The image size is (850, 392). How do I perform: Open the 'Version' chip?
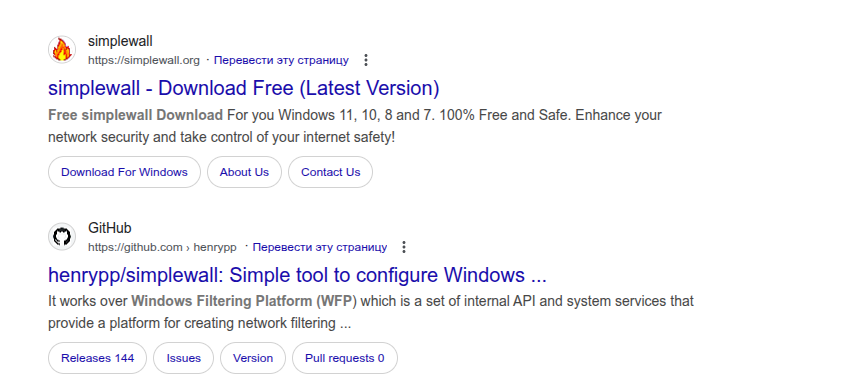coord(253,358)
